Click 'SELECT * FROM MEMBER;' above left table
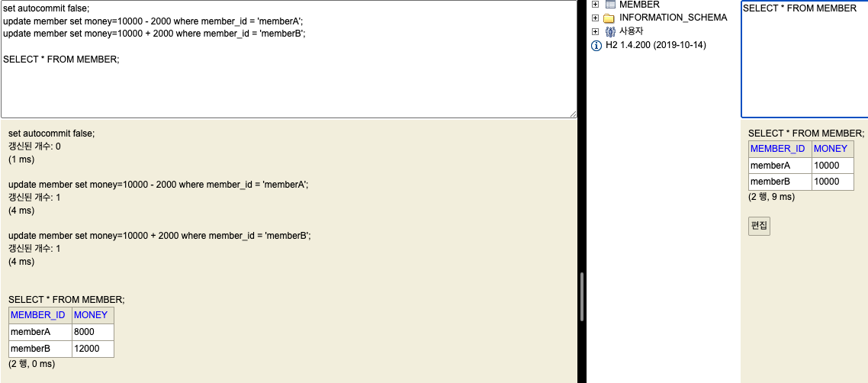 point(66,300)
